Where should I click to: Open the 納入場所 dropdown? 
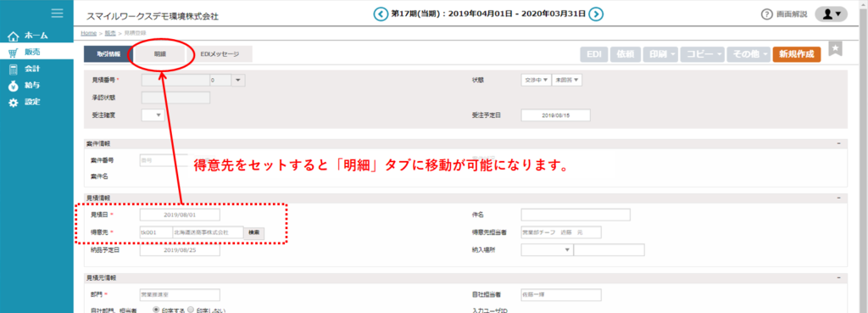[x=547, y=250]
